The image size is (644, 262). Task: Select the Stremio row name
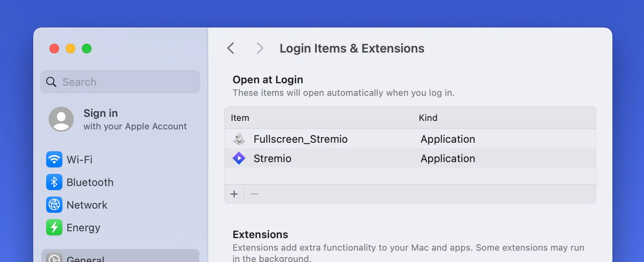pyautogui.click(x=272, y=158)
